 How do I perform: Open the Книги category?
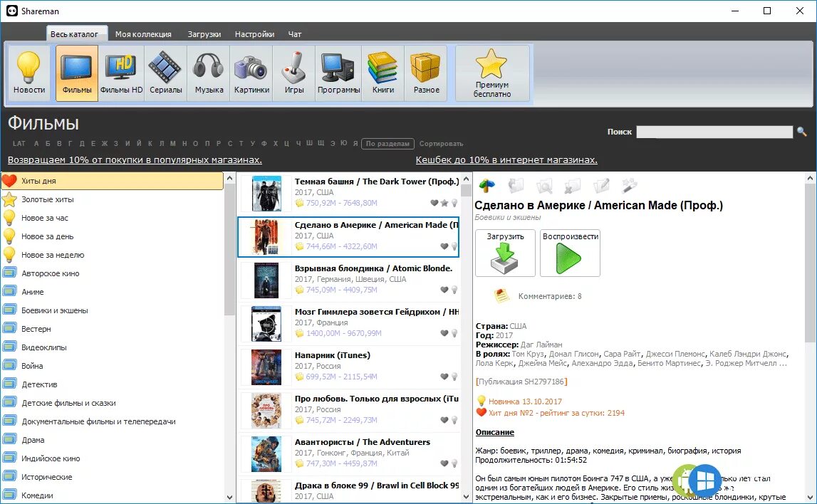pos(383,73)
